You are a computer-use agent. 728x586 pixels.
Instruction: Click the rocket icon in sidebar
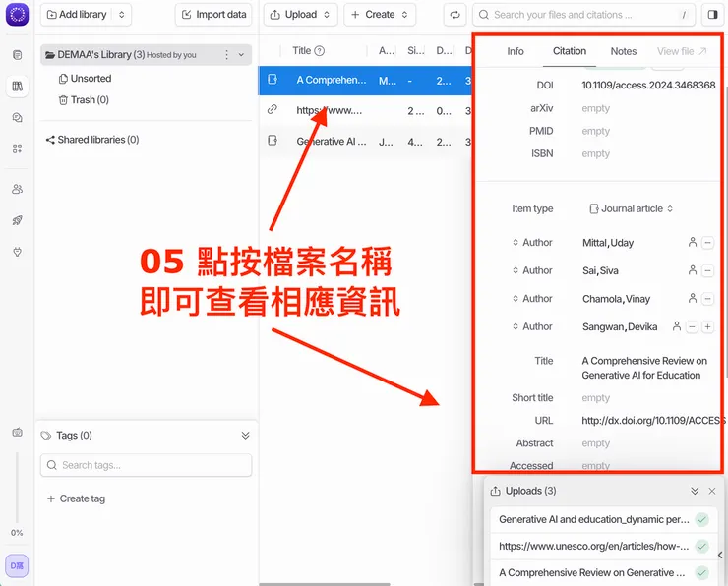17,220
